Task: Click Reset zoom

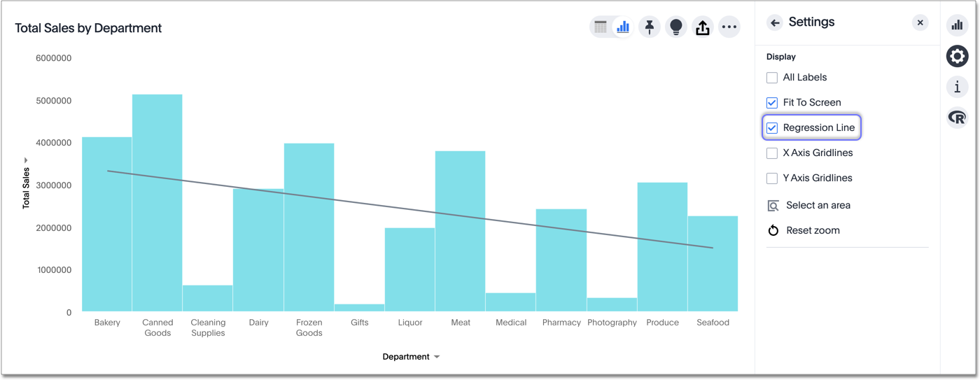Action: pos(812,231)
